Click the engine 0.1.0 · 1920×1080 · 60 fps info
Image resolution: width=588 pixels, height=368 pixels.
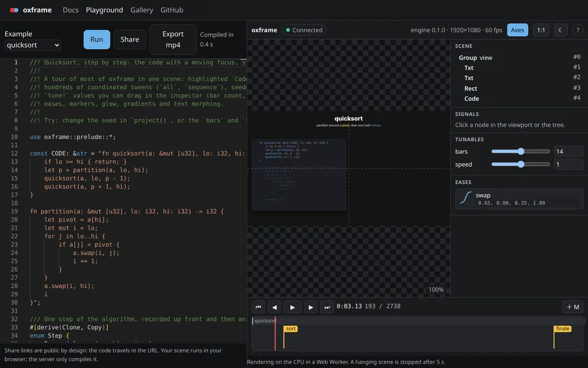[x=456, y=30]
